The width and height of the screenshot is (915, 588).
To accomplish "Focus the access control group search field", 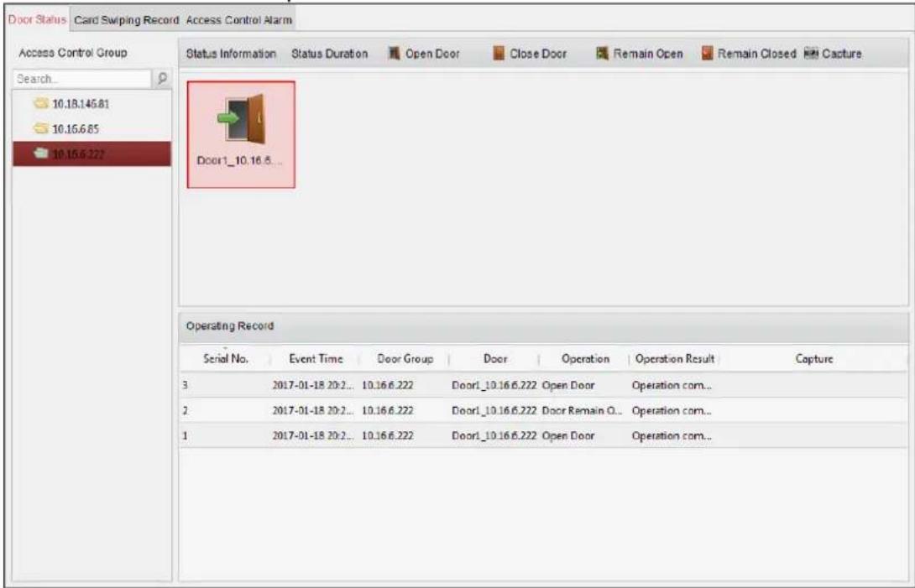I will [81, 79].
